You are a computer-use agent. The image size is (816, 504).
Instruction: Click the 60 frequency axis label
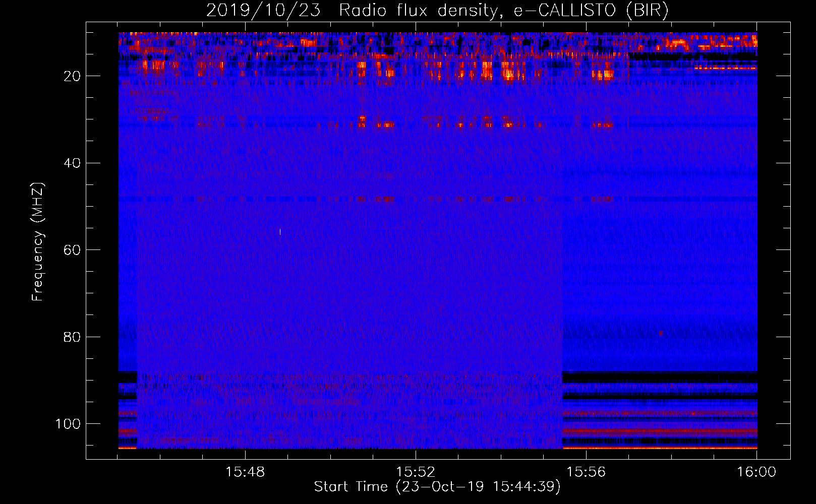(72, 250)
